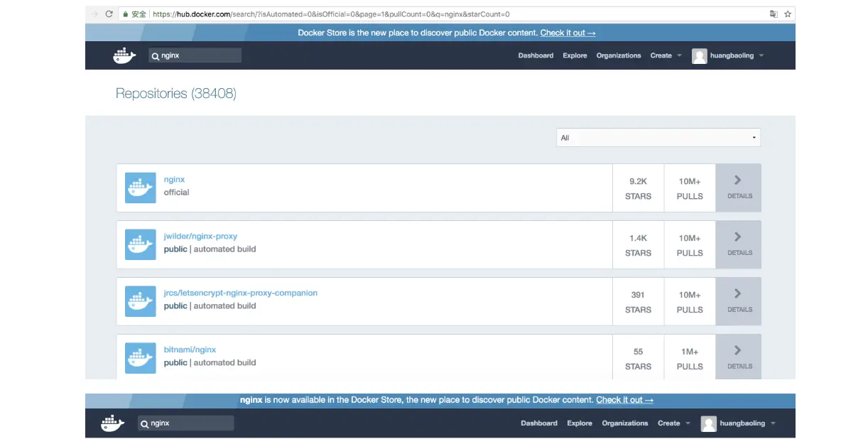This screenshot has height=439, width=868.
Task: Open the bitnami/nginx repository link
Action: (x=190, y=350)
